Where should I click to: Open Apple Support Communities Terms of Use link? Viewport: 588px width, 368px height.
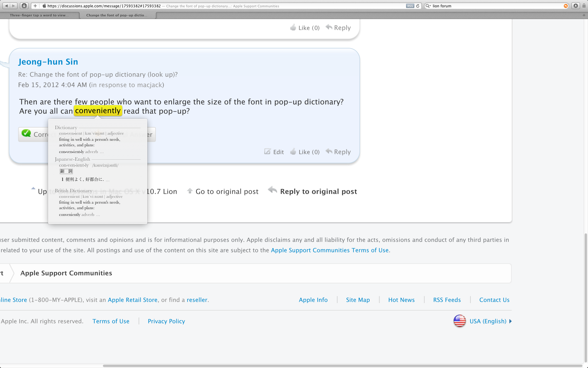tap(330, 250)
